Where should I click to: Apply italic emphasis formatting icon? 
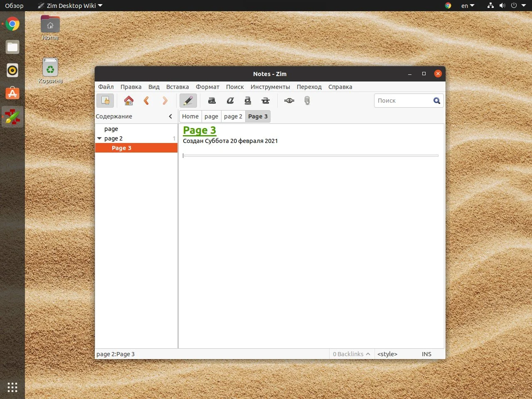point(230,101)
